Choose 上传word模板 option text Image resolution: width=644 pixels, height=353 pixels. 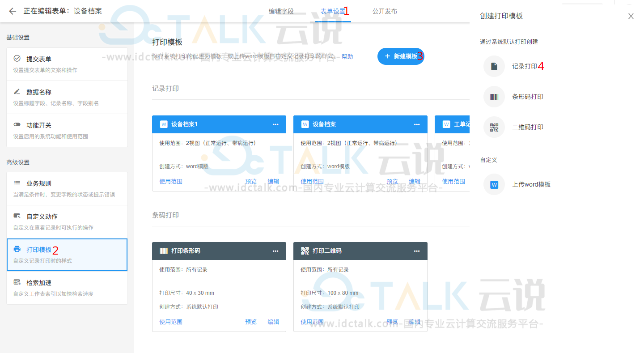[x=531, y=184]
